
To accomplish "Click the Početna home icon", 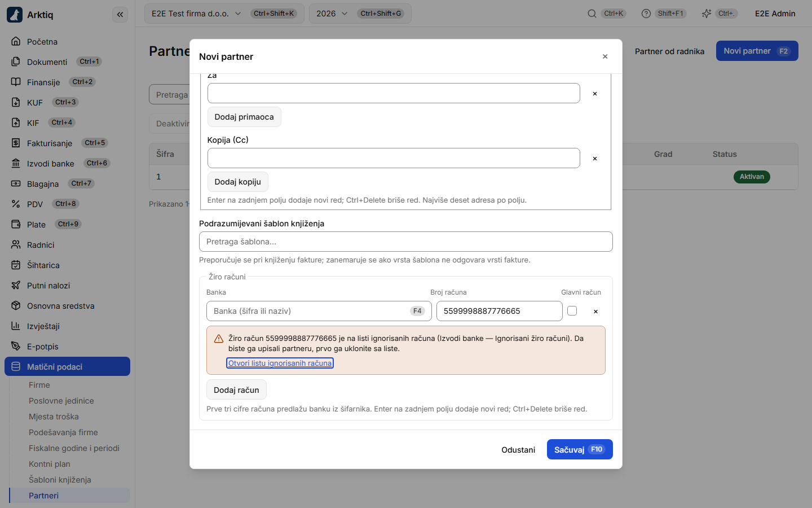I will [16, 42].
